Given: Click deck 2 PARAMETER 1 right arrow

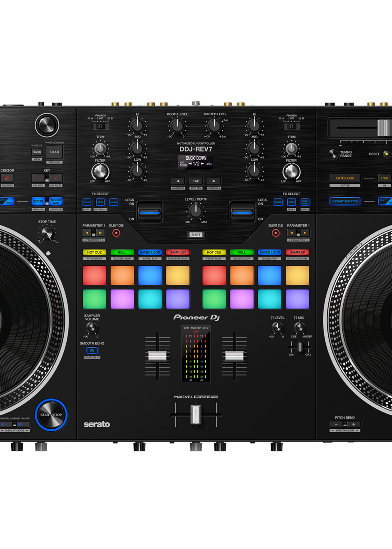Looking at the screenshot, I should 305,233.
